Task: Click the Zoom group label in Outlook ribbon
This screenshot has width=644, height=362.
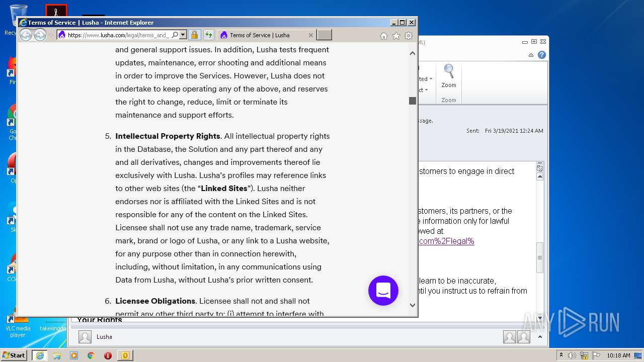Action: click(x=449, y=100)
